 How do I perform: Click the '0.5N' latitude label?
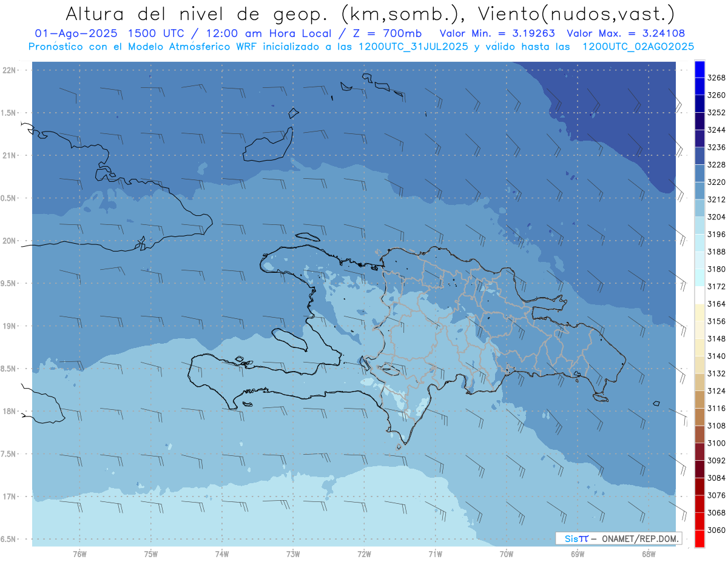(x=8, y=198)
